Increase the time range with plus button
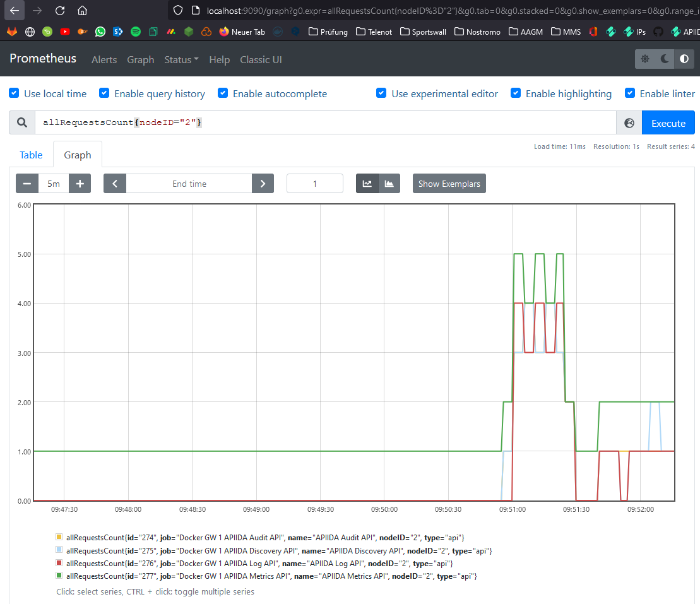700x604 pixels. tap(80, 184)
